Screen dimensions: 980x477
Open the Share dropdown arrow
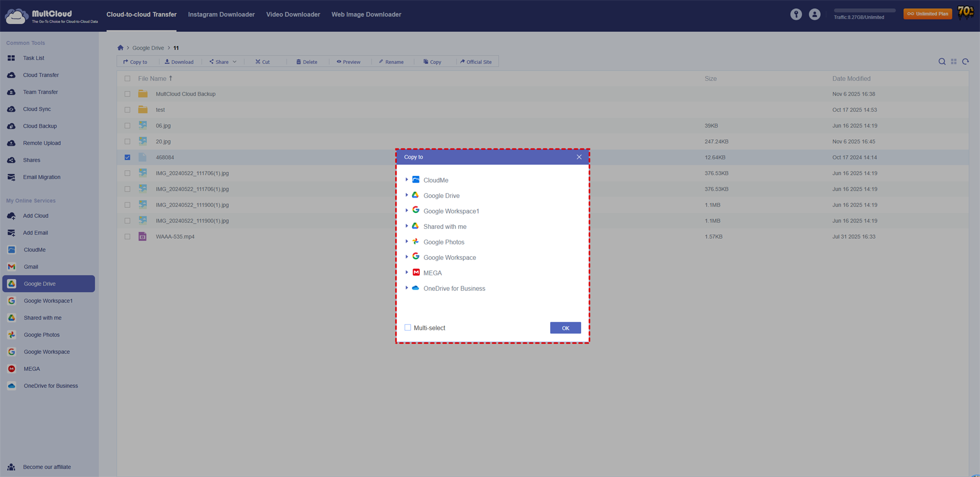[234, 62]
